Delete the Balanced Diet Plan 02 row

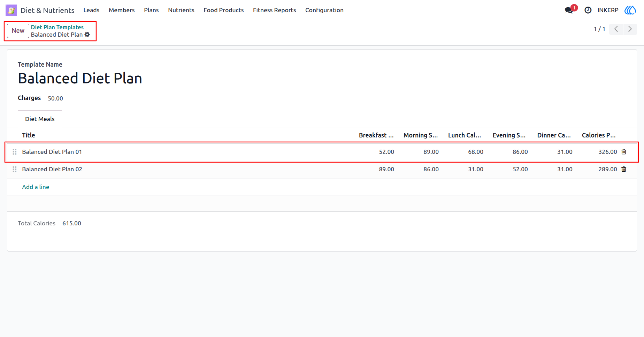pos(624,169)
